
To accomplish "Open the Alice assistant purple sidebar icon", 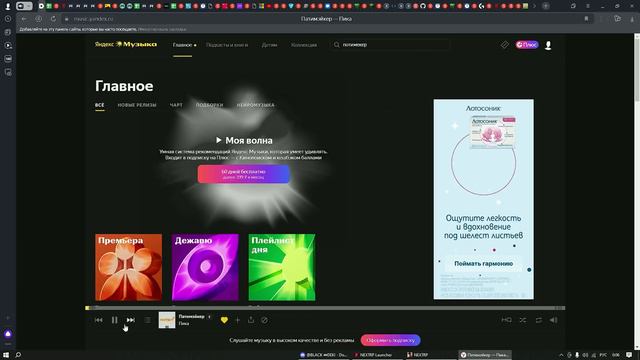I will point(8,334).
